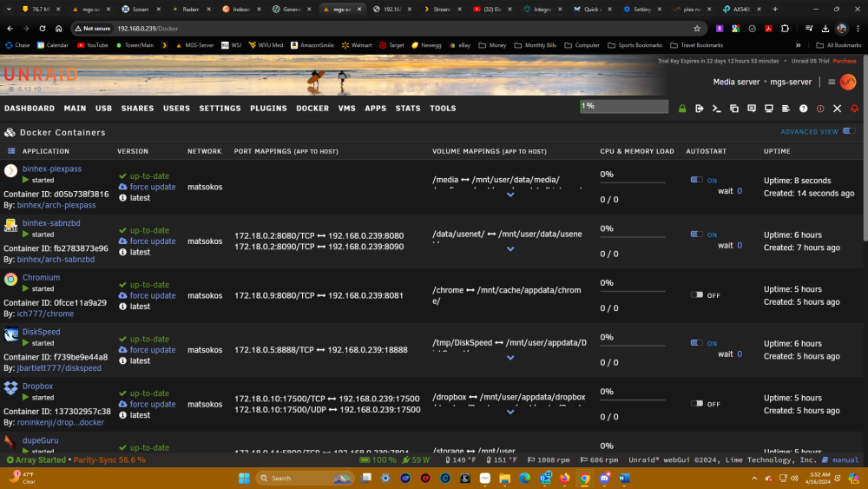Click the Dropbox container icon
868x489 pixels.
pos(10,387)
